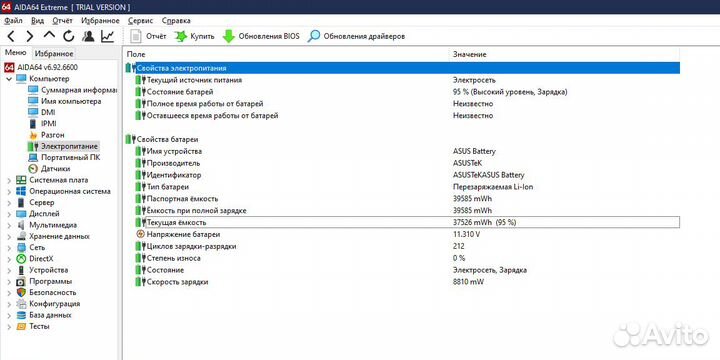Select Имя компьютера in the tree
The height and width of the screenshot is (360, 720).
tap(71, 101)
